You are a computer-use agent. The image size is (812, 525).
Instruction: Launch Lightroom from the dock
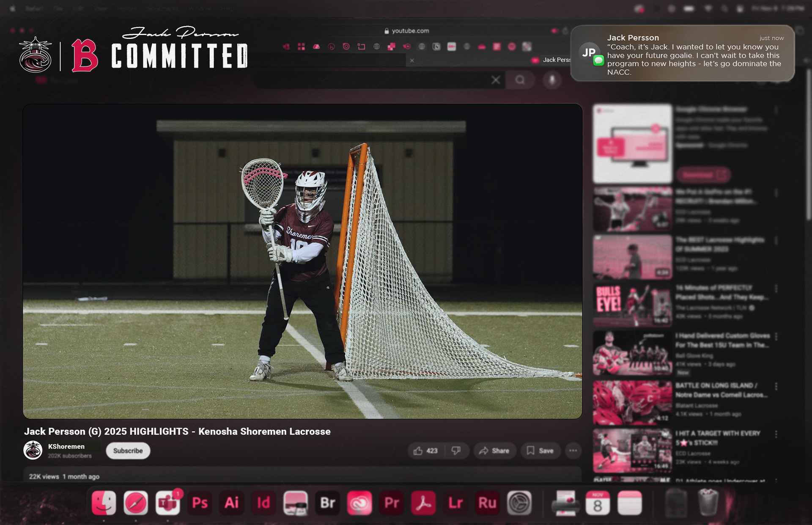coord(455,503)
